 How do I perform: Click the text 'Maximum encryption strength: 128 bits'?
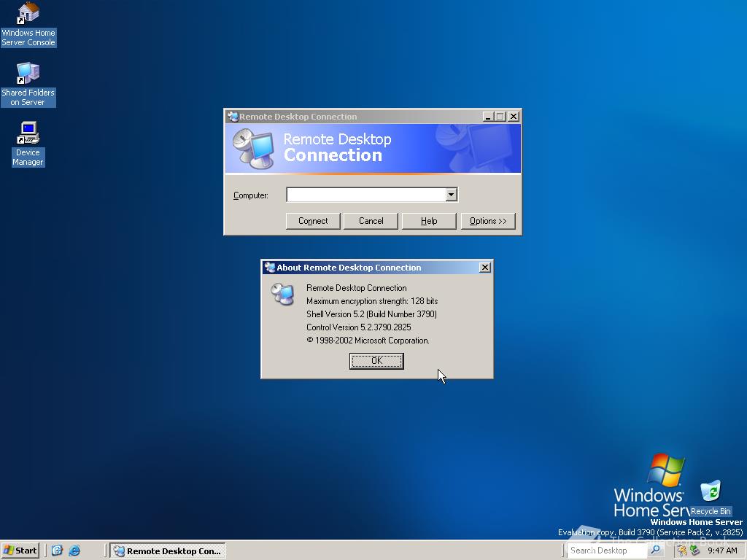pos(372,301)
